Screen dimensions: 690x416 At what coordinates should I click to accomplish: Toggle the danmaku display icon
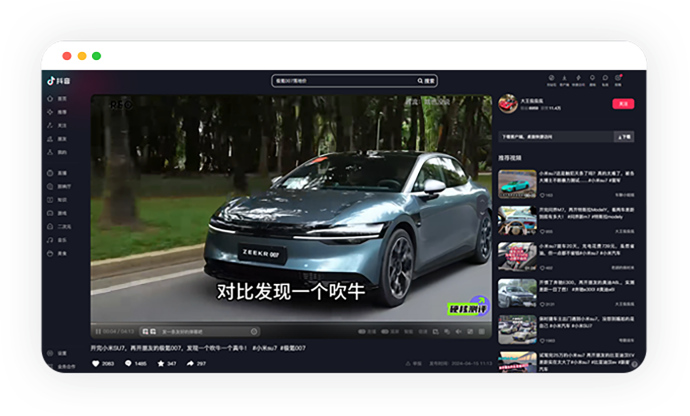(x=146, y=331)
